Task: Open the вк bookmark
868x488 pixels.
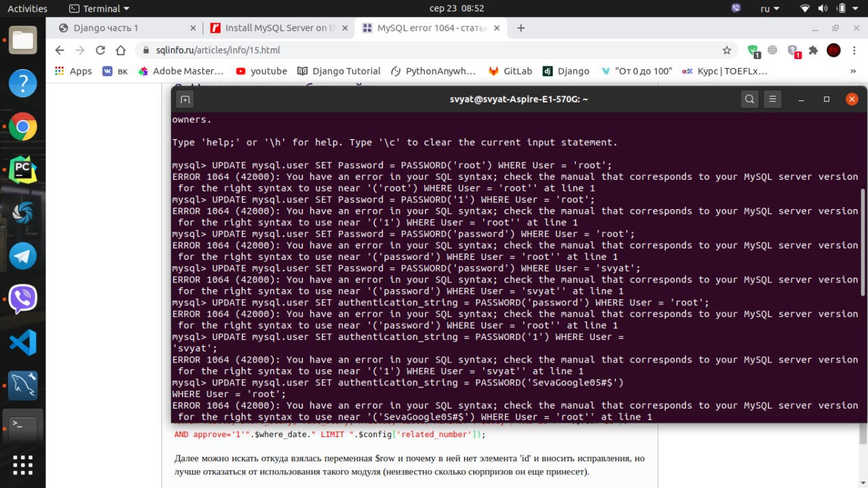Action: (115, 71)
